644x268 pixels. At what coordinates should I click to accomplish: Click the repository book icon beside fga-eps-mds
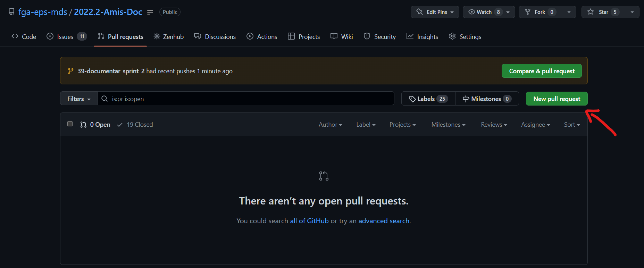click(11, 12)
